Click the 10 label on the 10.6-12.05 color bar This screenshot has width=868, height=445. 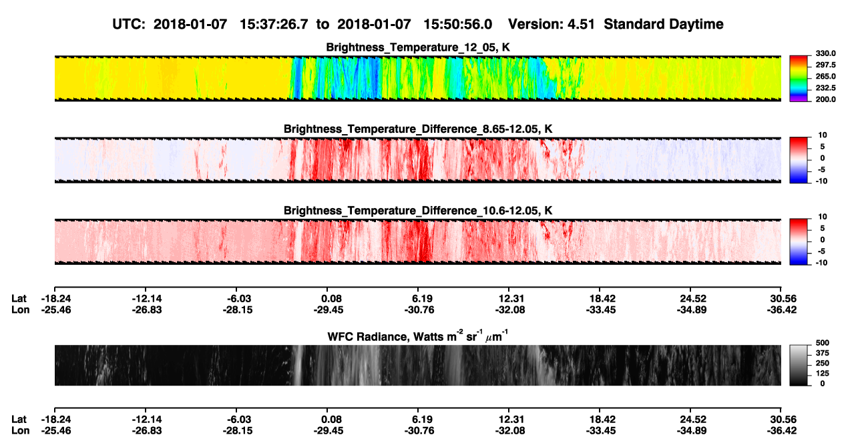click(821, 217)
